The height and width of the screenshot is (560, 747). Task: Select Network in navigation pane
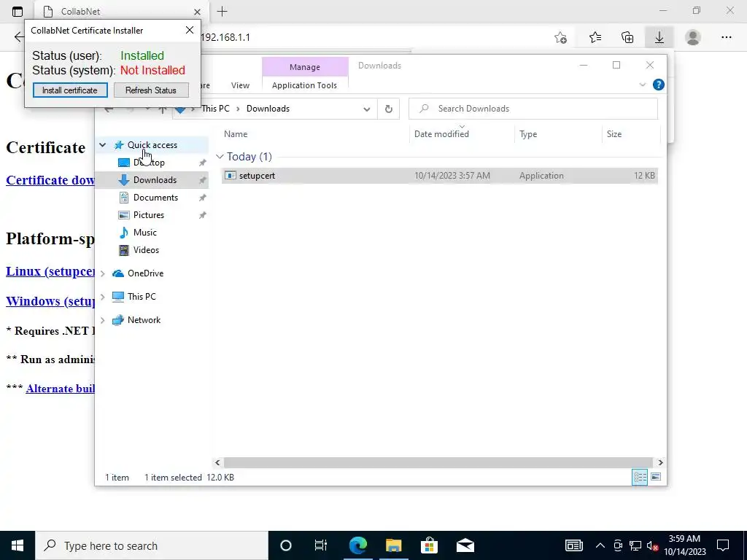click(x=144, y=320)
